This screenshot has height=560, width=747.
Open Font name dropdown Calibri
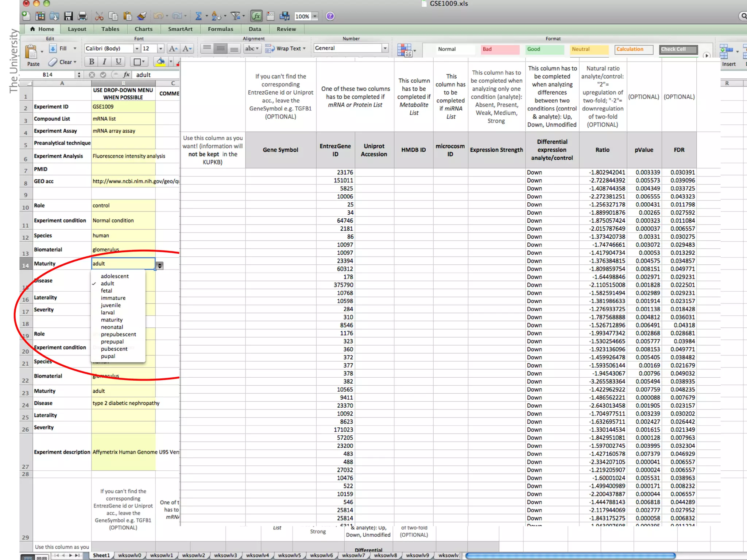tap(137, 48)
